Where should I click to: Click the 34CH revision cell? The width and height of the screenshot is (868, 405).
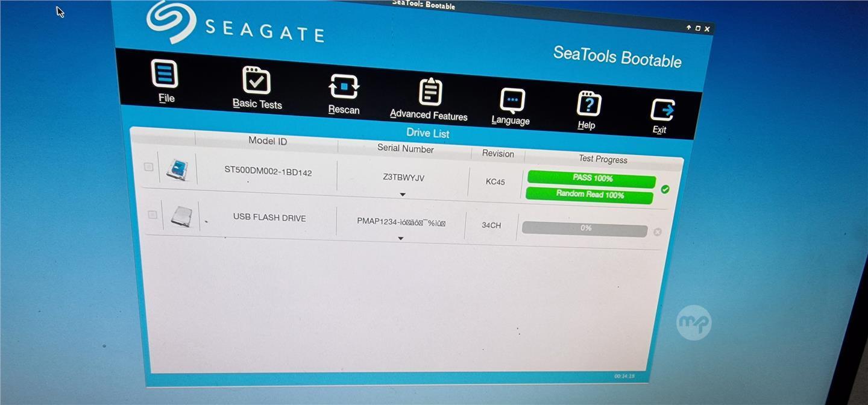point(491,225)
